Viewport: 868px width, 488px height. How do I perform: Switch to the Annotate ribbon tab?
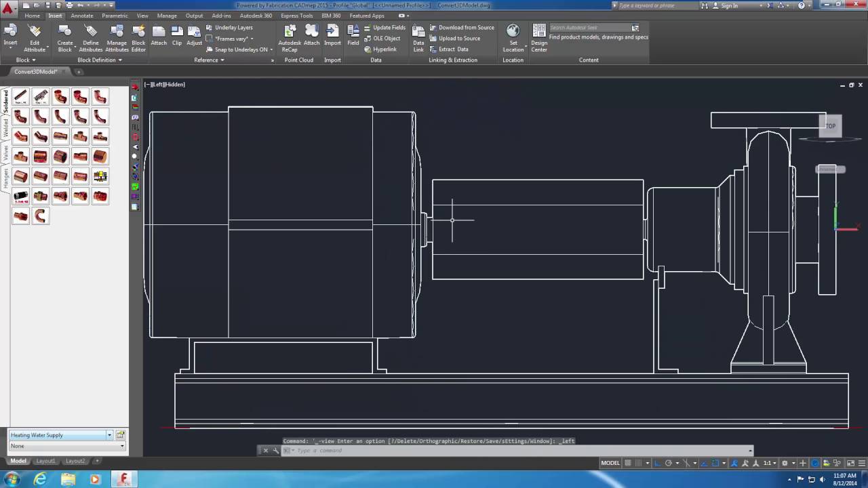(x=82, y=16)
